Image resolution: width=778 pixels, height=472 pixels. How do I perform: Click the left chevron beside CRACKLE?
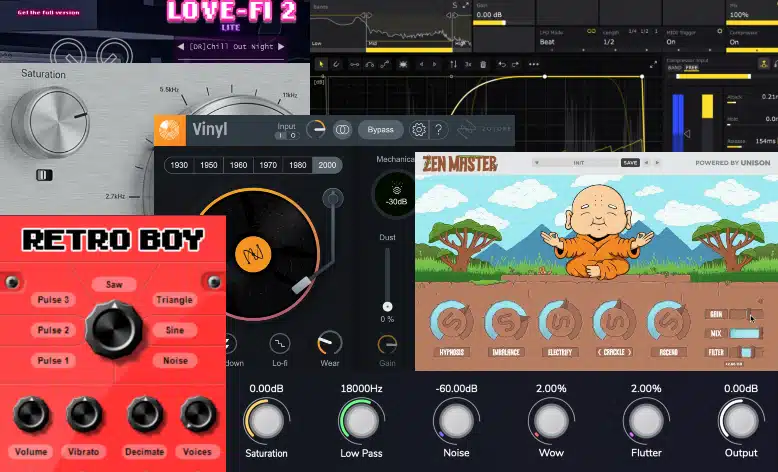coord(599,352)
